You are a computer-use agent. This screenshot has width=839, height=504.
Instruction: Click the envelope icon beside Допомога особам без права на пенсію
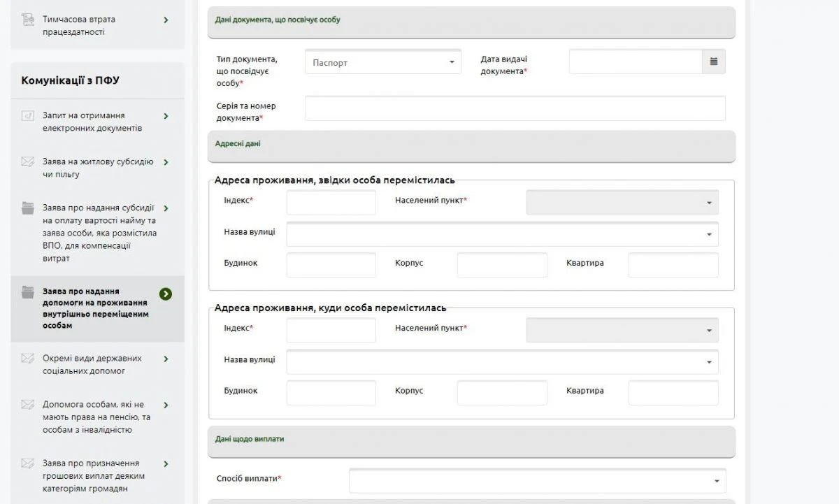[27, 405]
